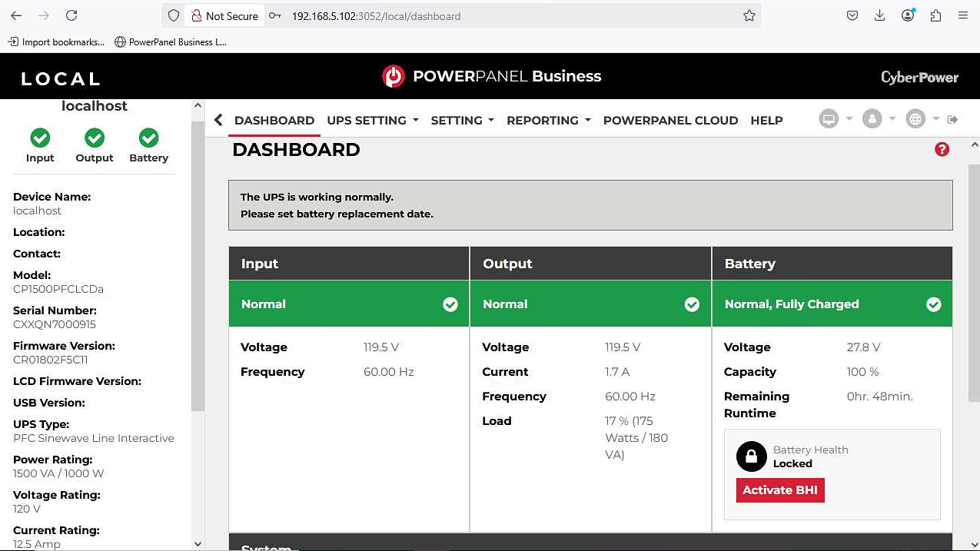Click the user account icon in the toolbar

pos(872,119)
